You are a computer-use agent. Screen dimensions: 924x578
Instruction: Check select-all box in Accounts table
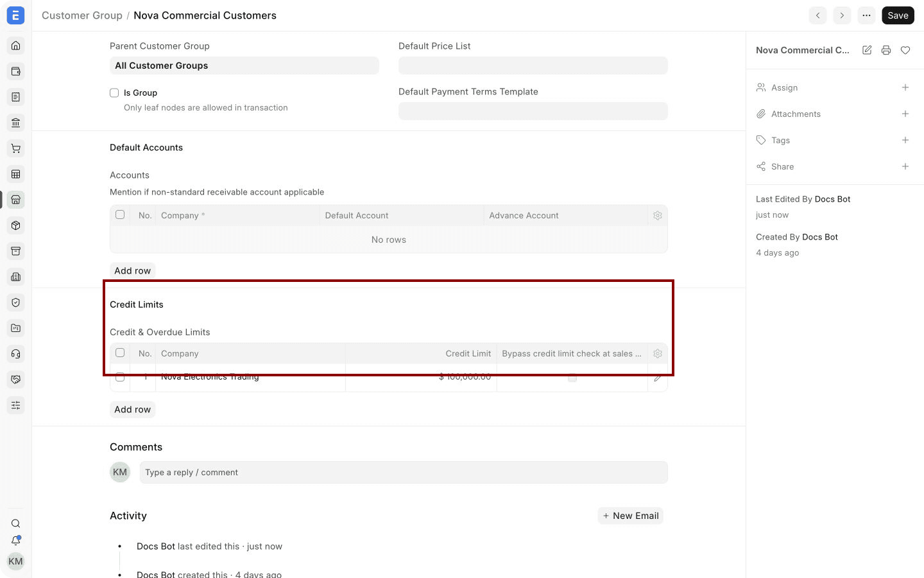[120, 215]
